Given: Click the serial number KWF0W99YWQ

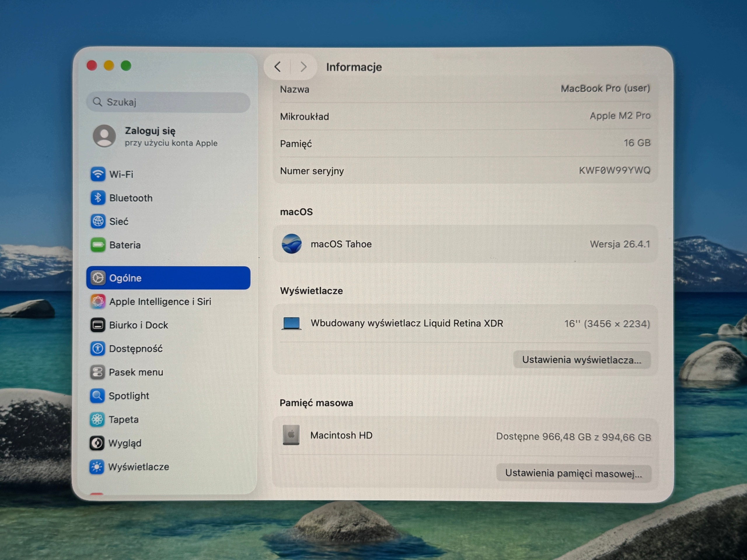Looking at the screenshot, I should pos(615,170).
